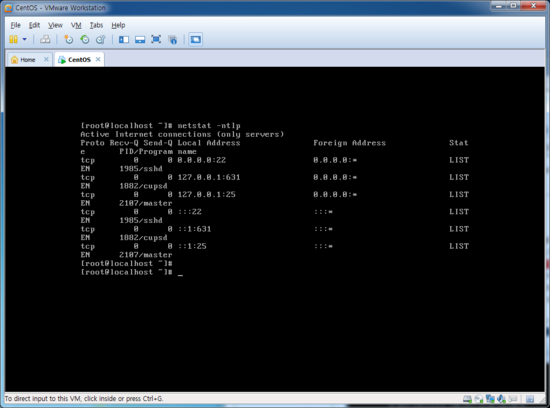Viewport: 550px width, 408px height.
Task: Click the sound card status icon
Action: (x=502, y=399)
